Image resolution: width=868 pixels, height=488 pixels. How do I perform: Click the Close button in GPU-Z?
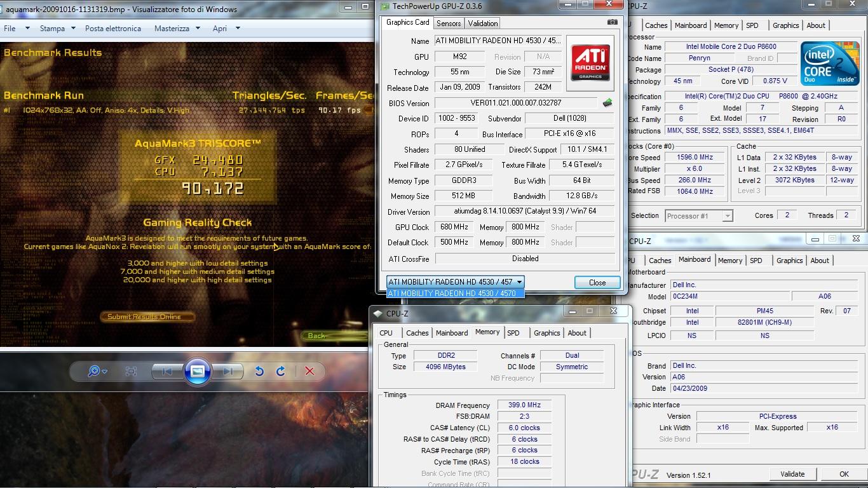pos(597,283)
